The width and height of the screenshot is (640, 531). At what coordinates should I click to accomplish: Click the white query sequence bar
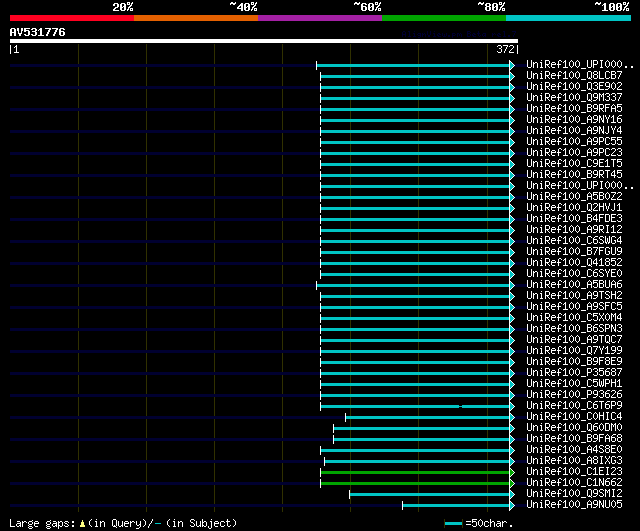[x=264, y=41]
